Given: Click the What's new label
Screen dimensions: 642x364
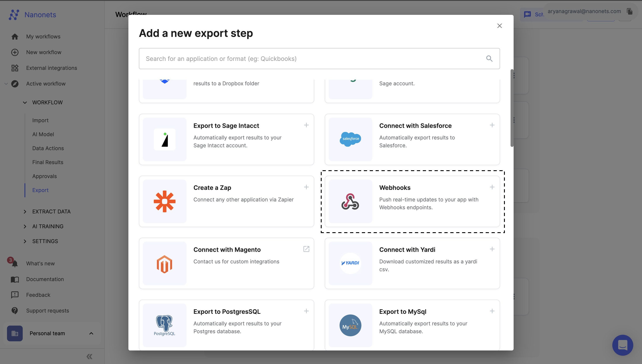Looking at the screenshot, I should (x=41, y=263).
